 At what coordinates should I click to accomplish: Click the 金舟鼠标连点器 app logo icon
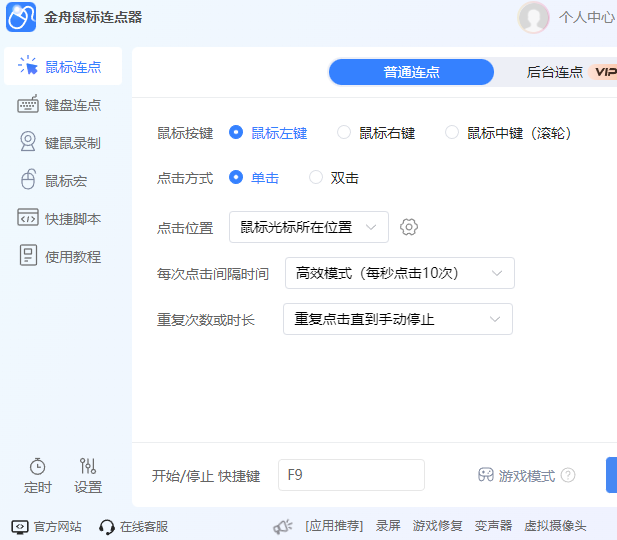pos(21,17)
